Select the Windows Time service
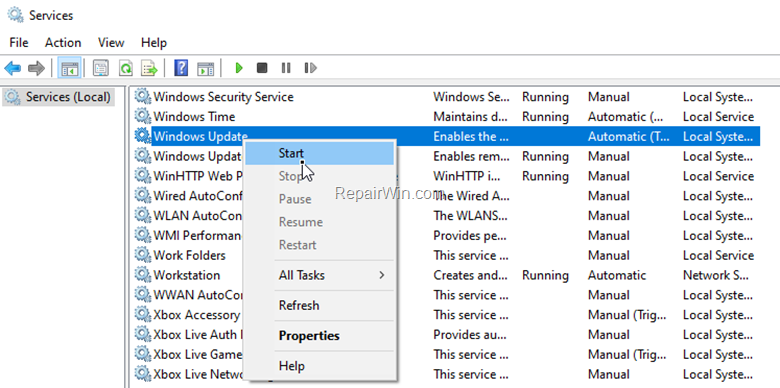Viewport: 780px width, 388px height. click(446, 116)
